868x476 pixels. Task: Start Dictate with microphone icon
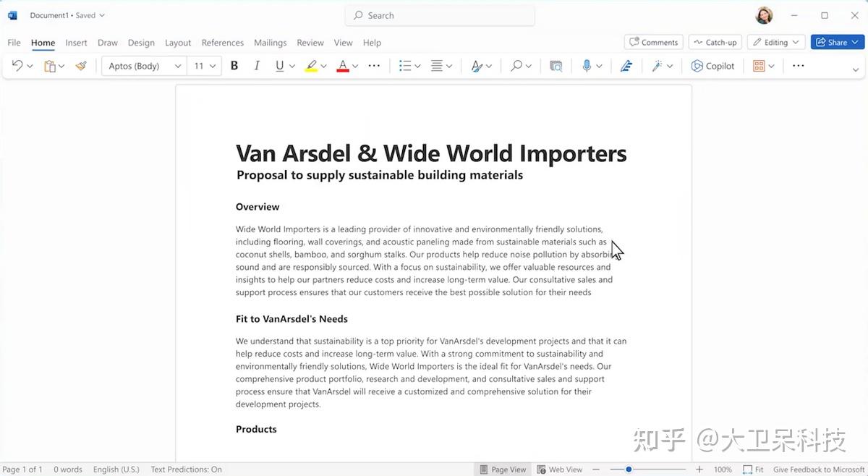click(x=587, y=66)
